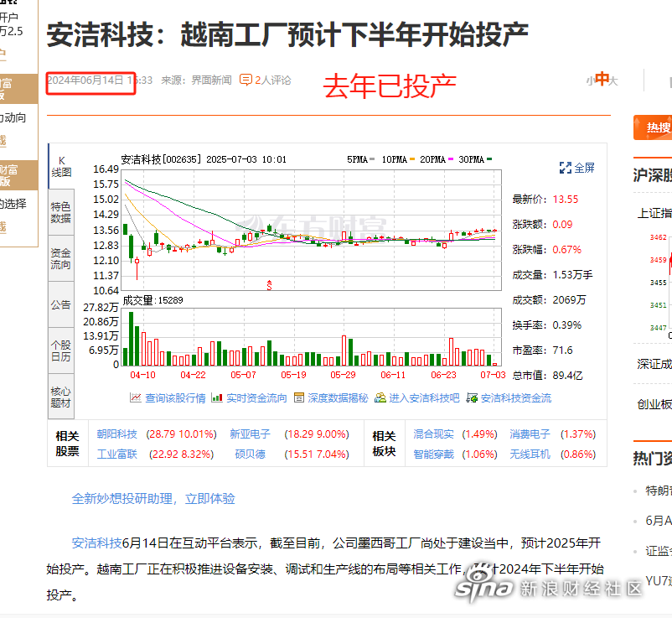Click the 总市值 value 89.4亿
Screen dimensions: 672x618
[568, 376]
